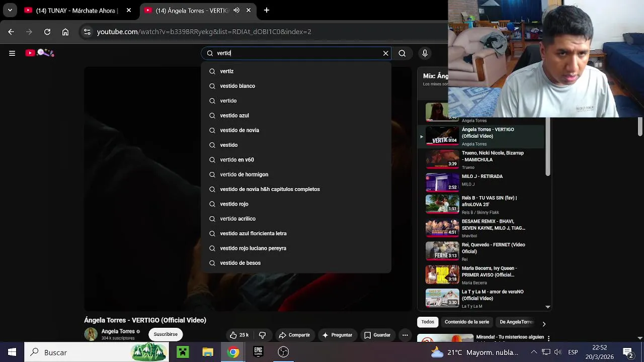This screenshot has height=362, width=644.
Task: Pick the "vertido" suggestion
Action: [x=296, y=101]
